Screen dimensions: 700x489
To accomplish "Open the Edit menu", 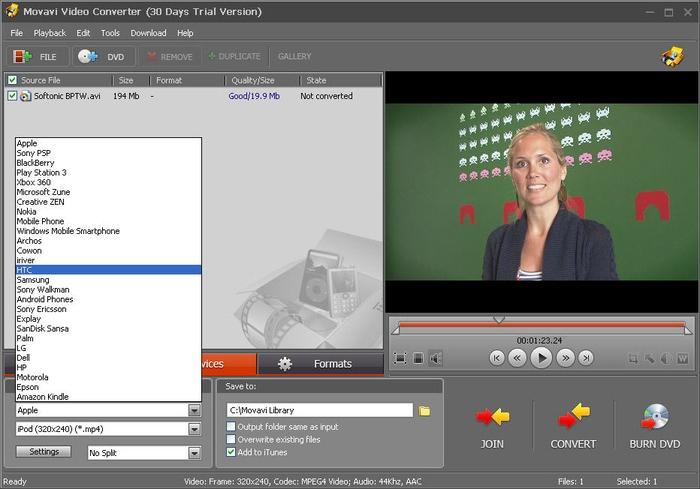I will [x=83, y=33].
